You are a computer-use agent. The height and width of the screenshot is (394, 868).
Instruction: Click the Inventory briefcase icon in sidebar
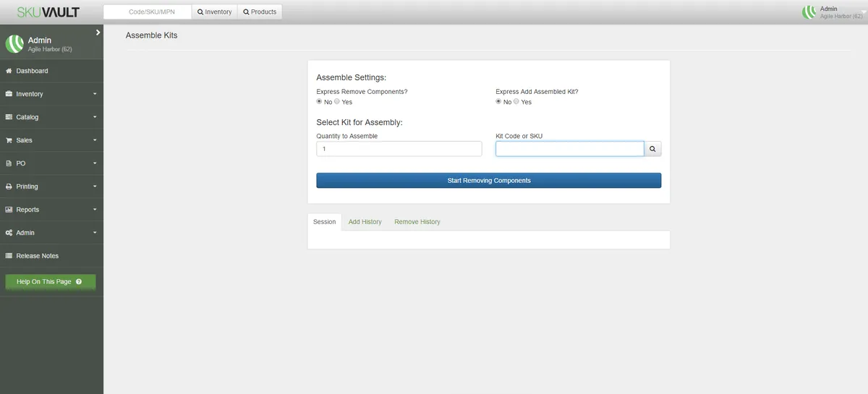(x=9, y=94)
